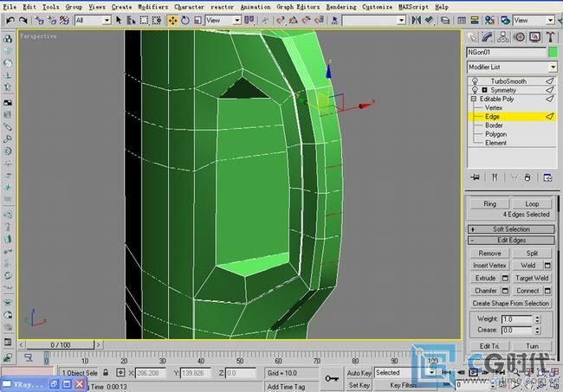The width and height of the screenshot is (563, 392).
Task: Click Remove Modifier trash icon
Action: [527, 177]
